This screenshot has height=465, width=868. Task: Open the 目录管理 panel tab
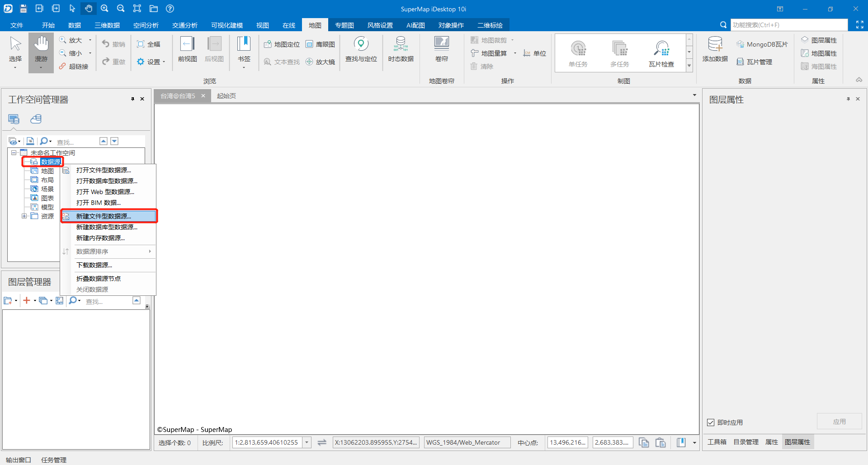point(746,442)
